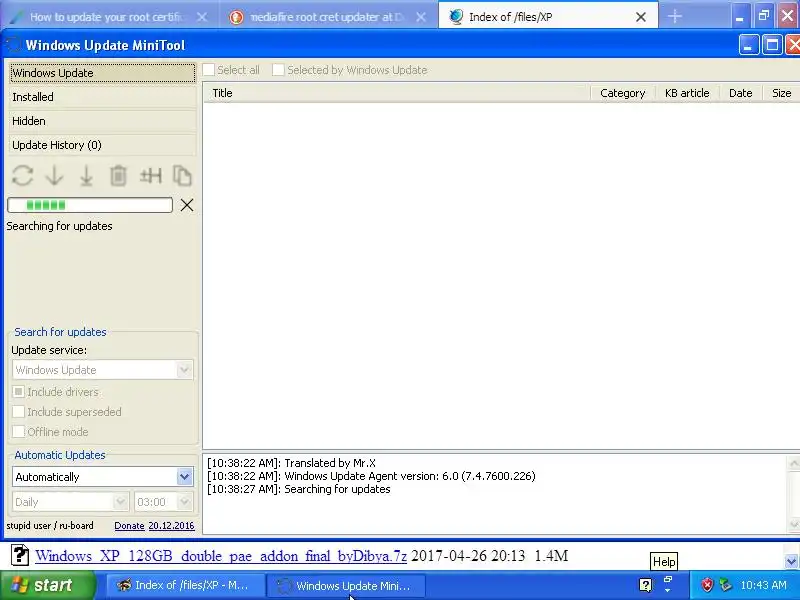The width and height of the screenshot is (800, 600).
Task: Select the 'Hidden' updates tab
Action: click(103, 121)
